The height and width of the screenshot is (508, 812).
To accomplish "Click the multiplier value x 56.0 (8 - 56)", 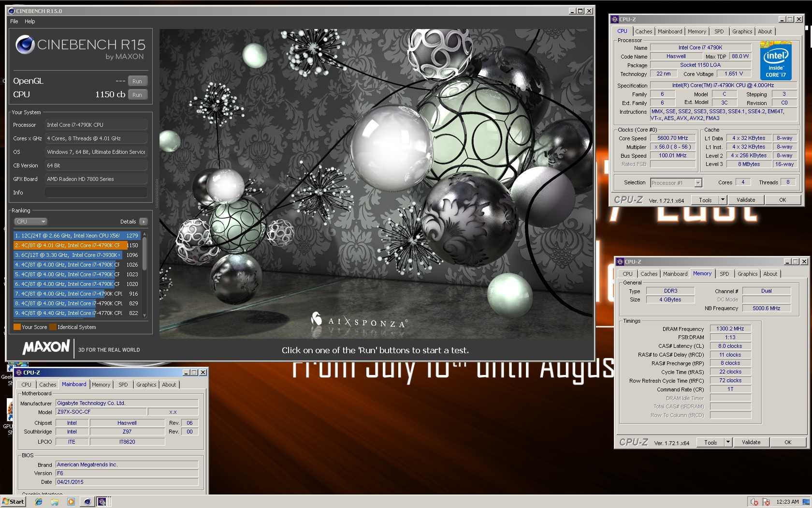I will pyautogui.click(x=672, y=147).
